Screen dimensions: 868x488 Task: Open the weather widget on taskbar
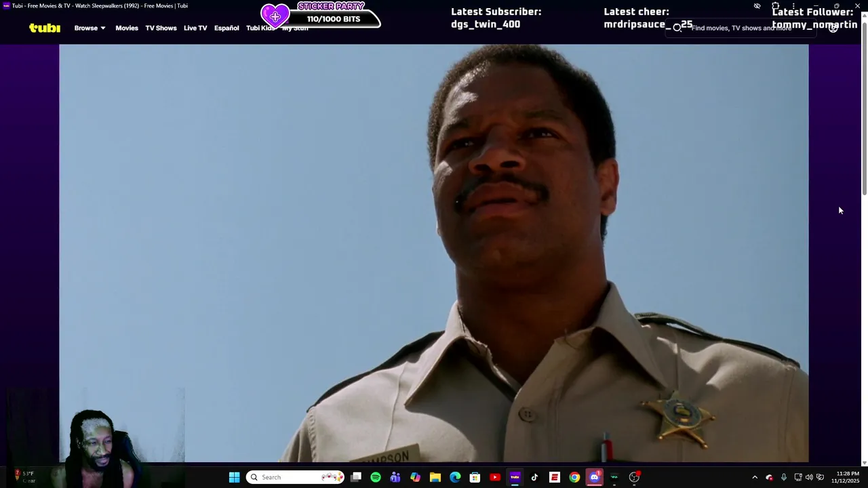tap(24, 477)
